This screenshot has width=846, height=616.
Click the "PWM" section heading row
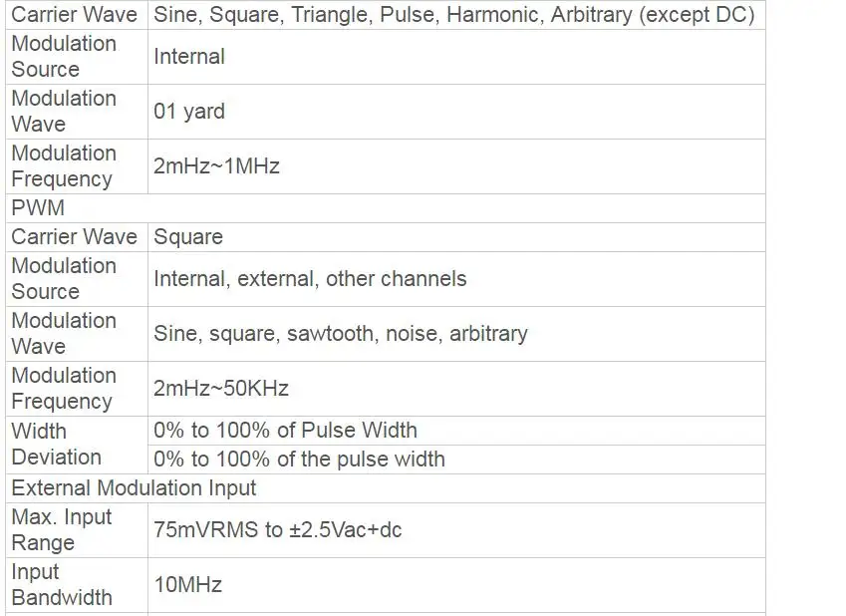click(x=38, y=208)
